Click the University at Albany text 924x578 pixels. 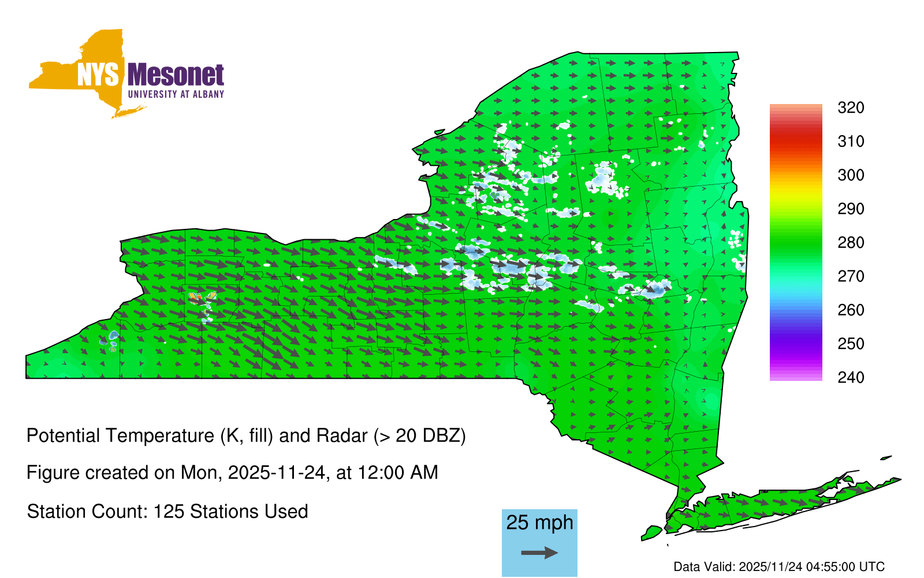(x=176, y=94)
